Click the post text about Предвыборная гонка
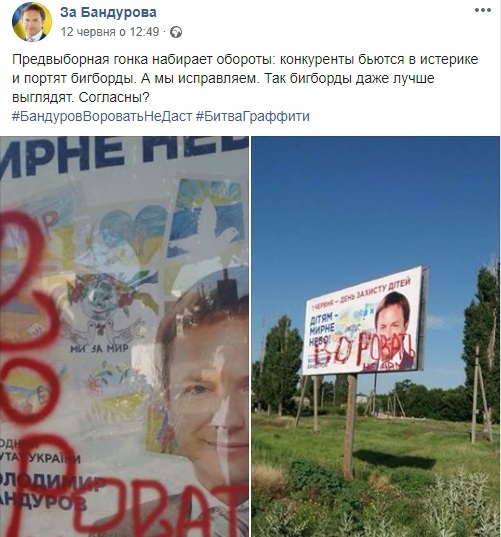 pyautogui.click(x=245, y=78)
